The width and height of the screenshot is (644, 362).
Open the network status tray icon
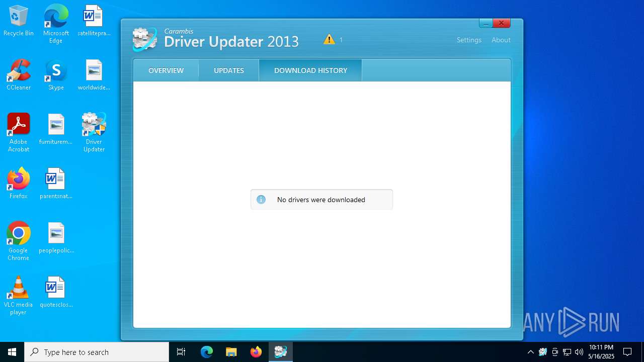(567, 352)
